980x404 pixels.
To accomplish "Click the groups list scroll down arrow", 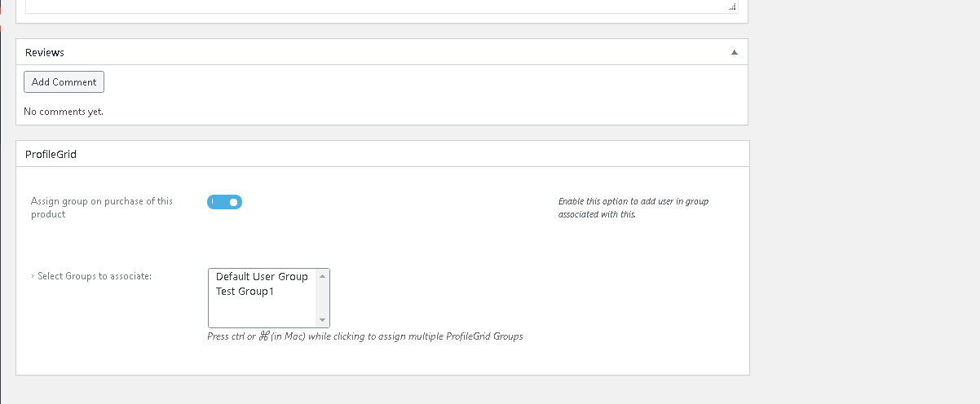I will [322, 320].
